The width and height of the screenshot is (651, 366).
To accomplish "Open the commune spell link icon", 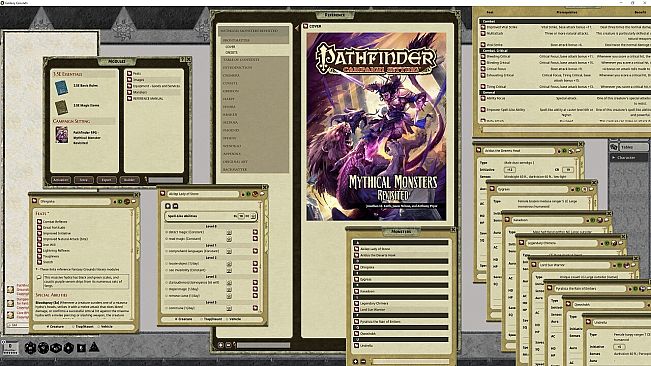I will (255, 308).
